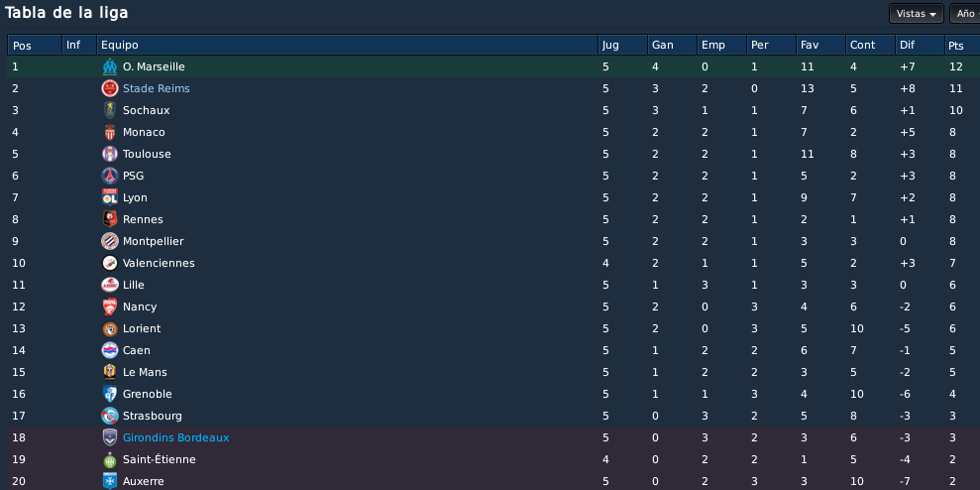Sort by Dif column header
980x490 pixels.
click(920, 45)
